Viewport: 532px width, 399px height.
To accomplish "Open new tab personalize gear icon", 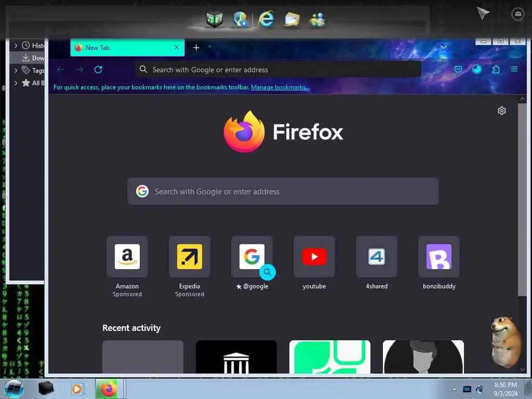I will coord(502,111).
